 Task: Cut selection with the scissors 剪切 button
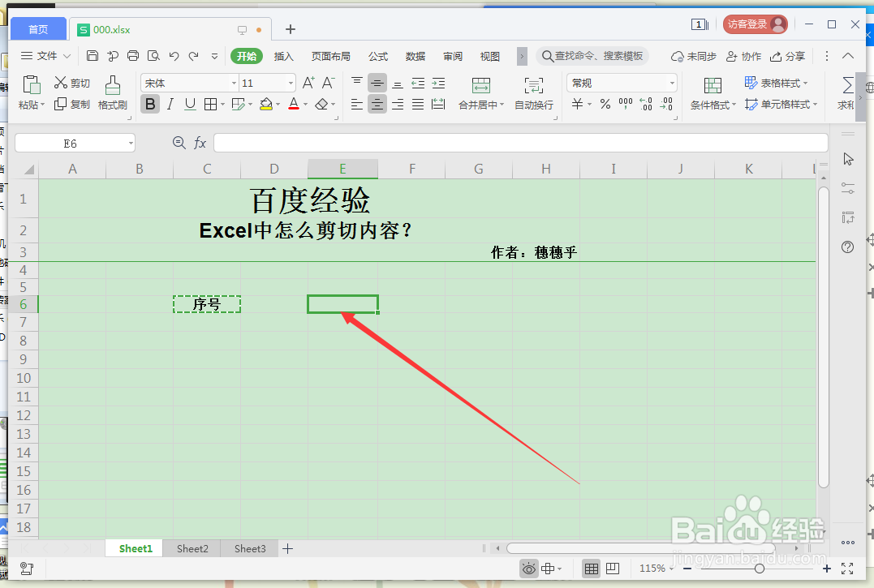click(x=72, y=83)
